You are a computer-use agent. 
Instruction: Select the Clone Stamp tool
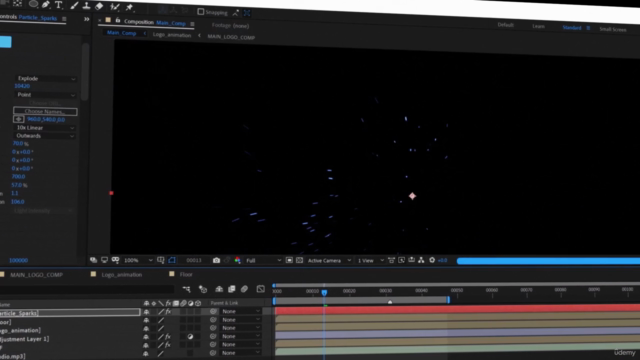point(87,6)
